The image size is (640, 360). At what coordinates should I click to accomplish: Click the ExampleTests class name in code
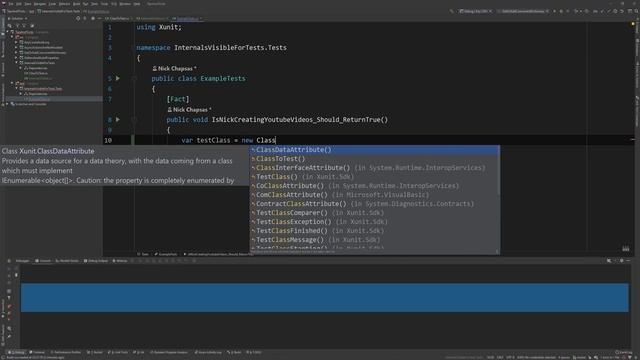click(x=222, y=78)
